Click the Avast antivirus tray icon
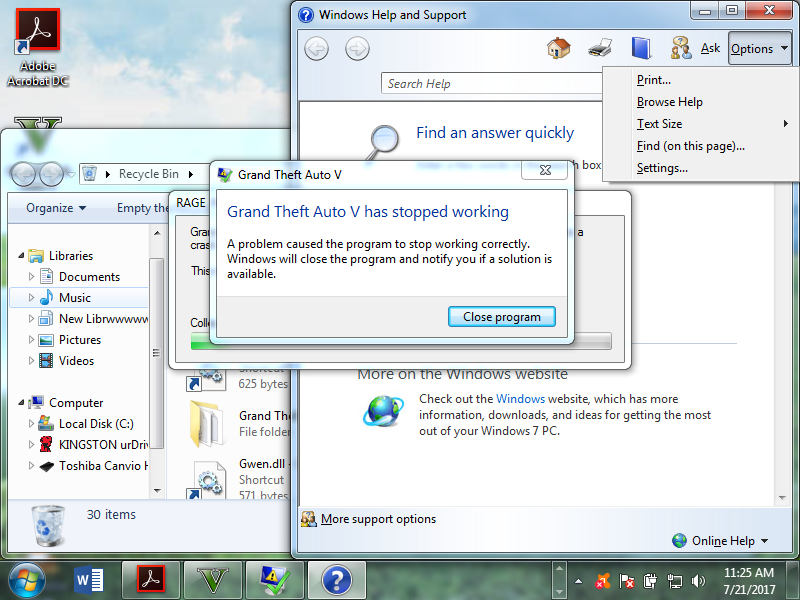 click(x=603, y=581)
